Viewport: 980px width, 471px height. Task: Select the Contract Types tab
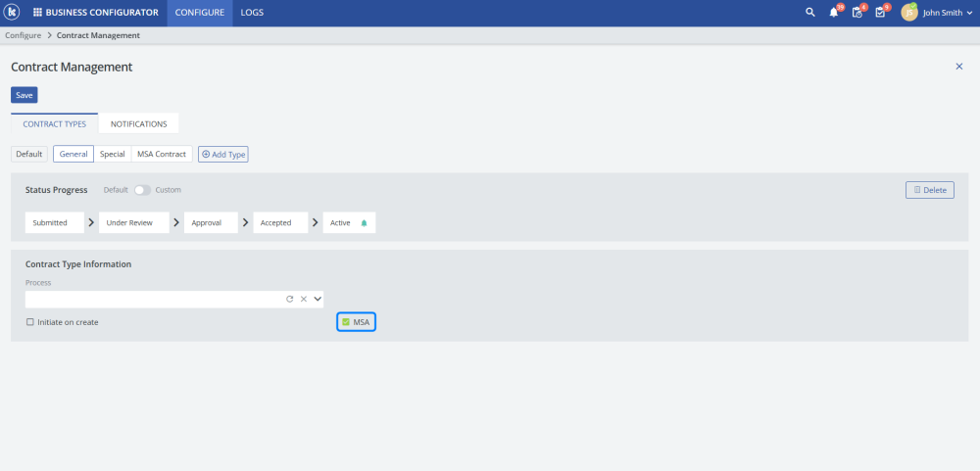tap(54, 123)
